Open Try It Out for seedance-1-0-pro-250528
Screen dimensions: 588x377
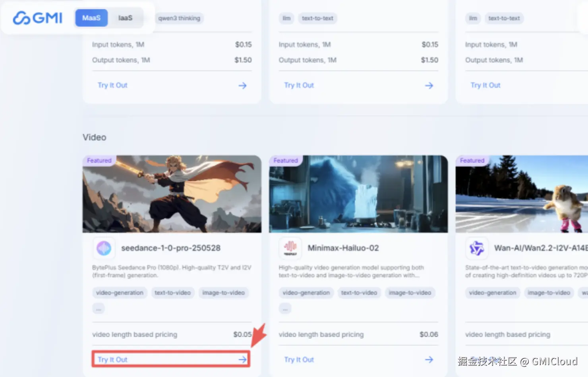(x=171, y=360)
